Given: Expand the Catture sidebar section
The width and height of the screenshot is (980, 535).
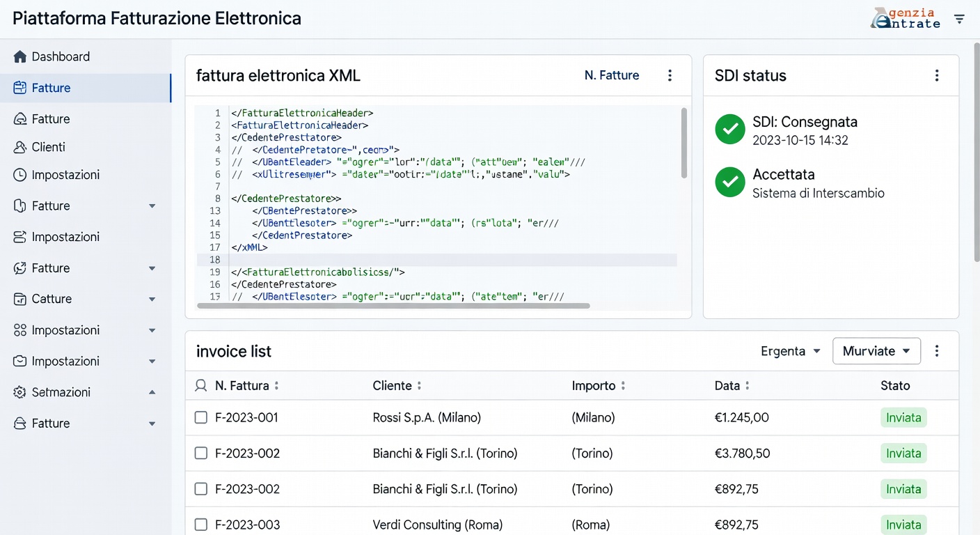Looking at the screenshot, I should (x=152, y=299).
